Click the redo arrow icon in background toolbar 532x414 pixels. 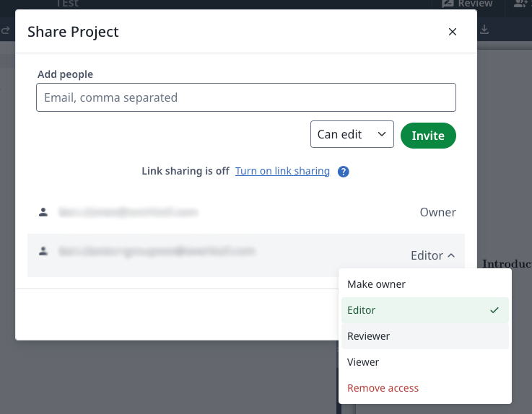coord(5,30)
